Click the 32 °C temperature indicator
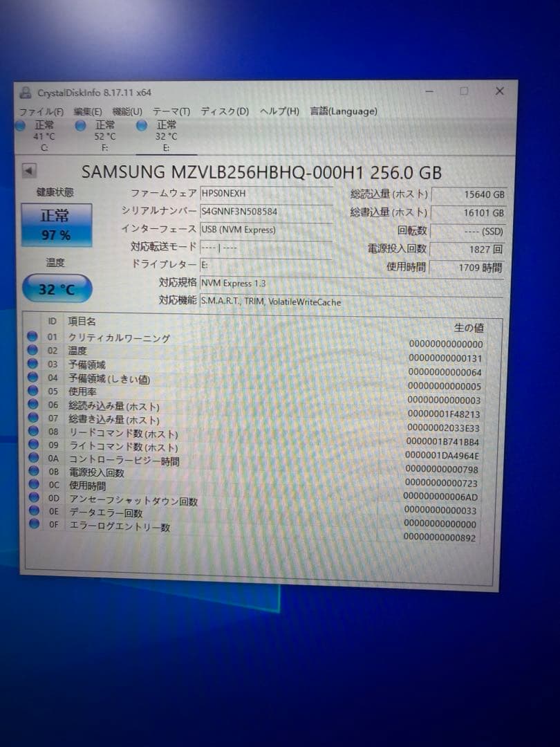This screenshot has width=560, height=747. click(x=57, y=288)
